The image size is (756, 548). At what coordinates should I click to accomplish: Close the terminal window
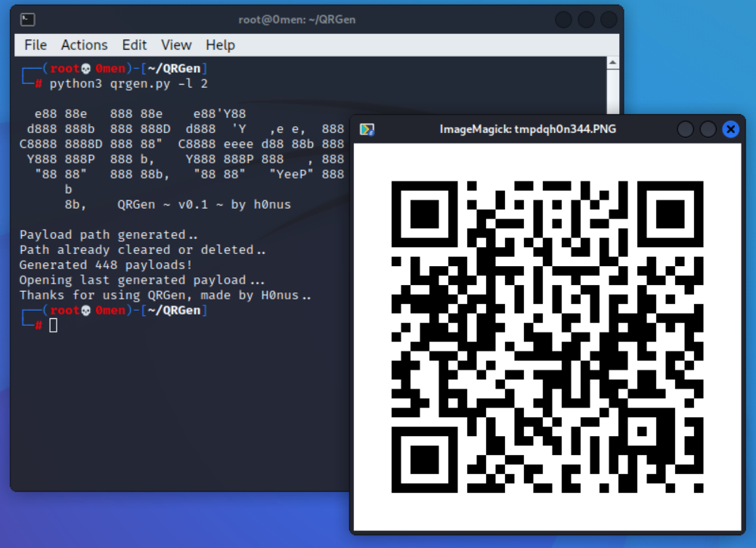pyautogui.click(x=609, y=20)
